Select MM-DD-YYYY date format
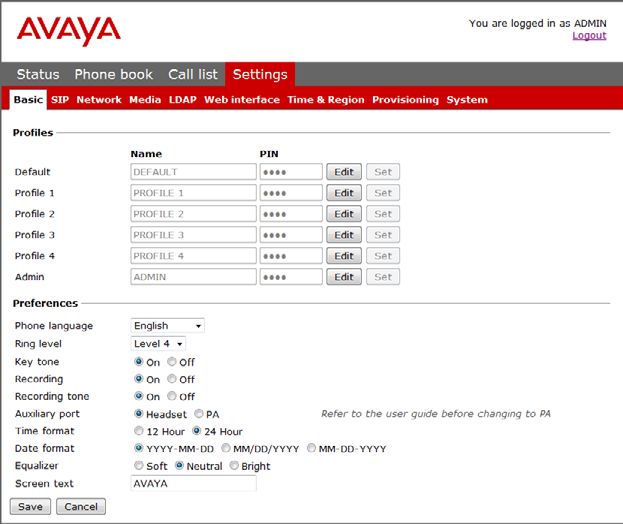Image resolution: width=623 pixels, height=524 pixels. (312, 449)
